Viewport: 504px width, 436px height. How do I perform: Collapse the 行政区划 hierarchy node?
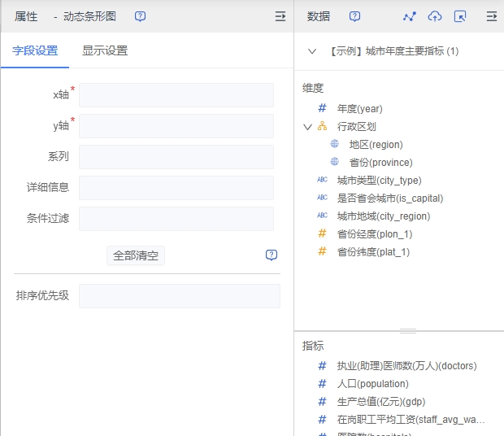(x=307, y=127)
